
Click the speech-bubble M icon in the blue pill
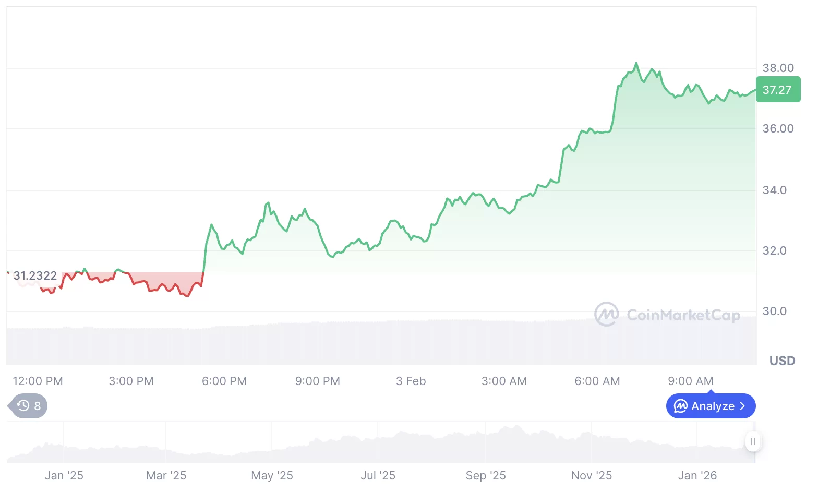(x=680, y=406)
